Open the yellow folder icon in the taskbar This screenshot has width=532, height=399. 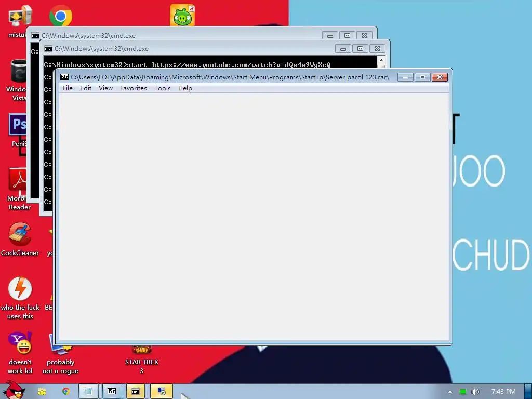click(42, 392)
